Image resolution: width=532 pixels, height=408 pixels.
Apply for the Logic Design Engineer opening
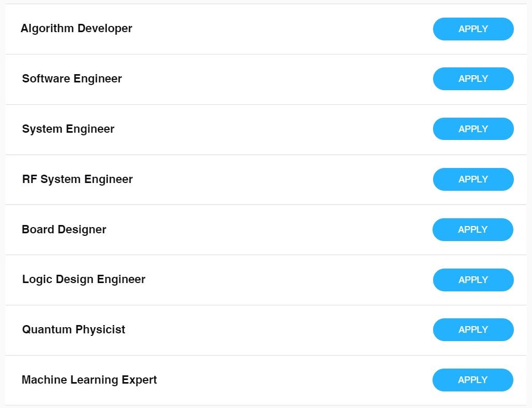tap(473, 280)
